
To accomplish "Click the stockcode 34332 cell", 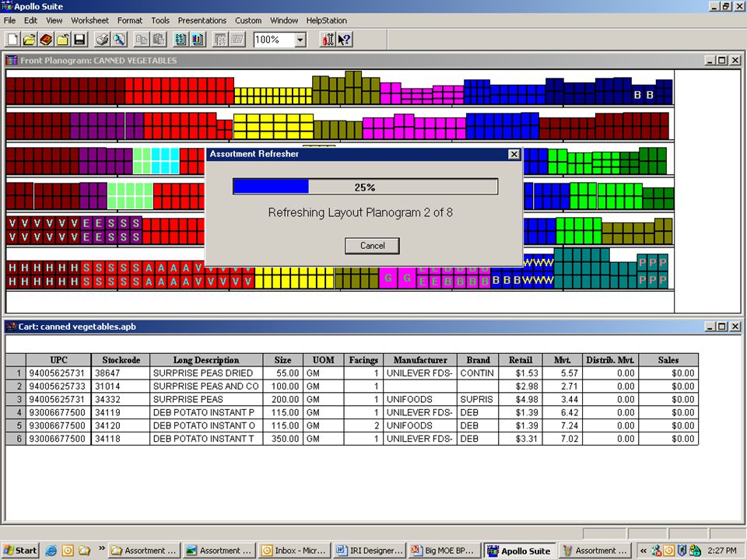I will 121,399.
